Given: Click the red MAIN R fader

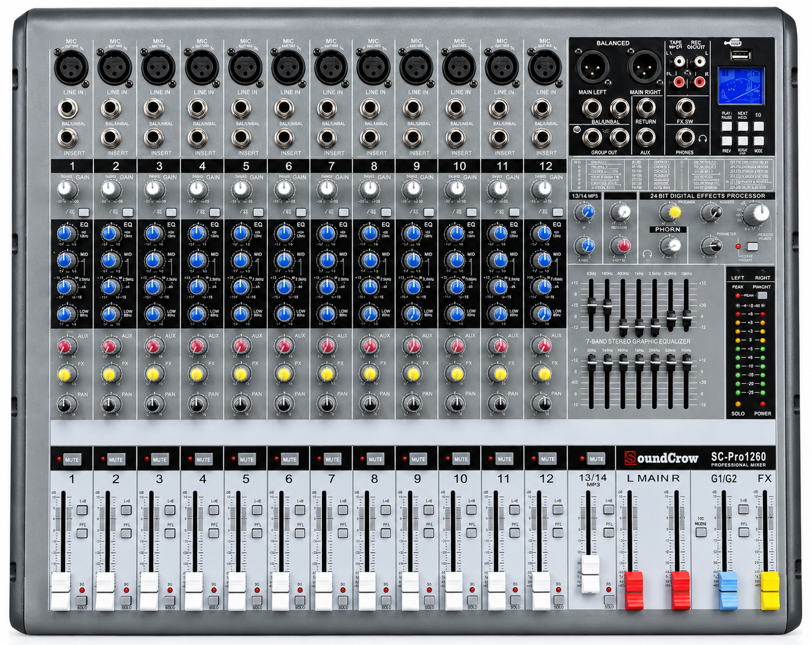Looking at the screenshot, I should (680, 591).
